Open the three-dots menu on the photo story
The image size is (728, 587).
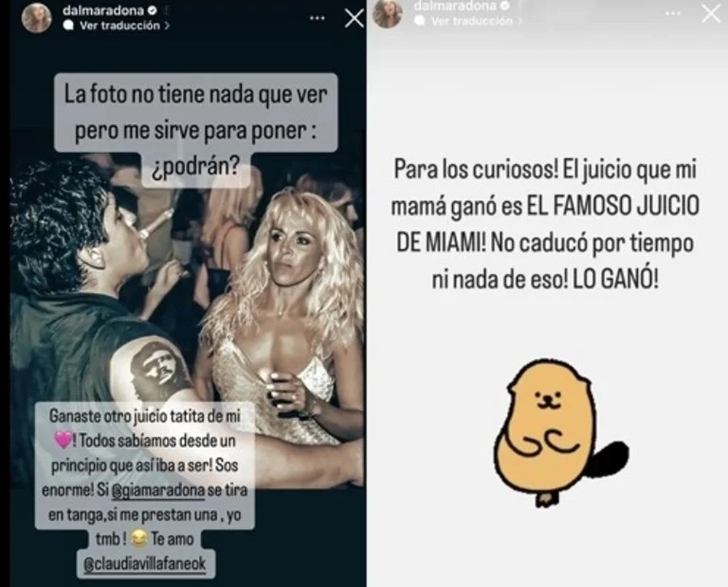coord(317,18)
